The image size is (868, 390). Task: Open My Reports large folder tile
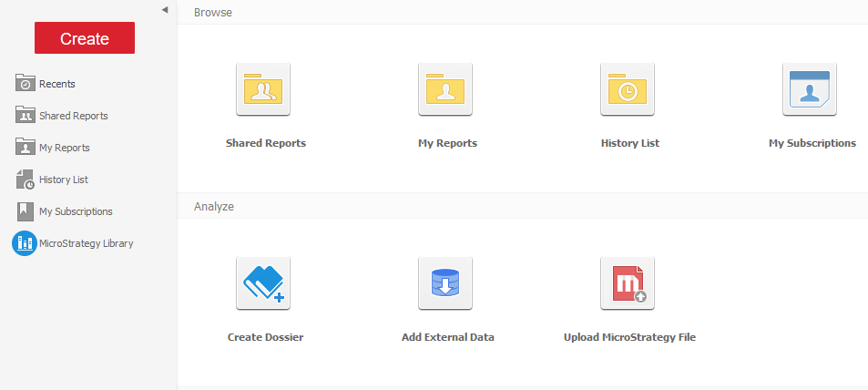click(x=445, y=88)
